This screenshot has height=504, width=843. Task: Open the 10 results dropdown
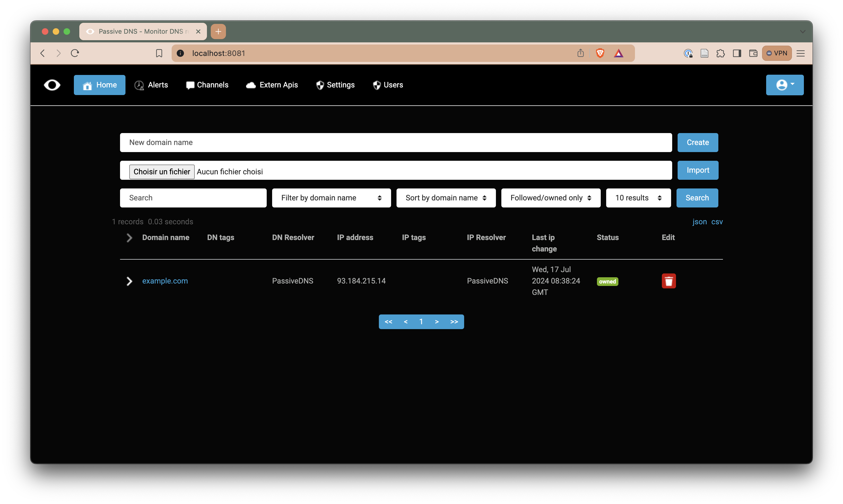pos(638,198)
